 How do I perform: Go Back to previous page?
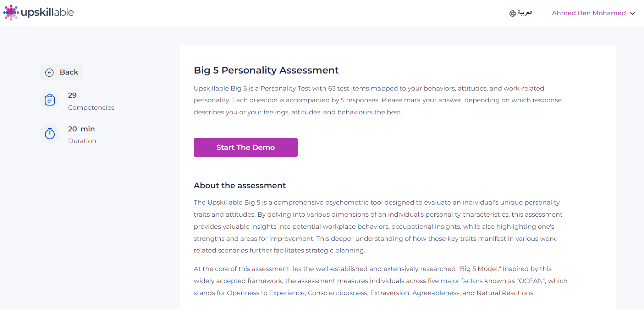click(x=61, y=72)
